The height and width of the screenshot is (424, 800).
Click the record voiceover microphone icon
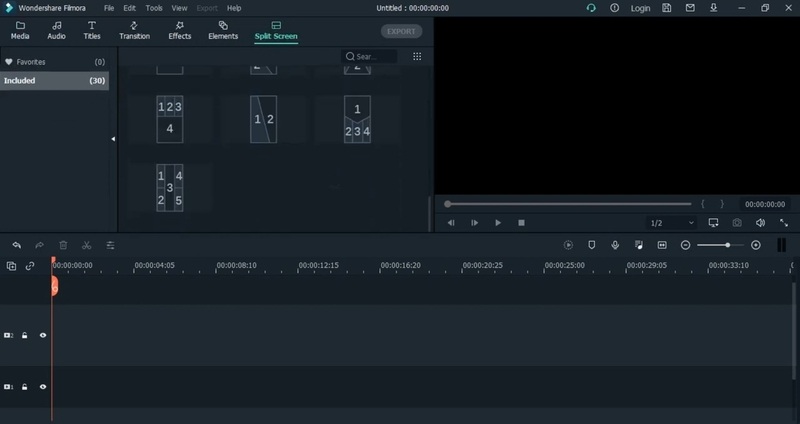tap(615, 245)
